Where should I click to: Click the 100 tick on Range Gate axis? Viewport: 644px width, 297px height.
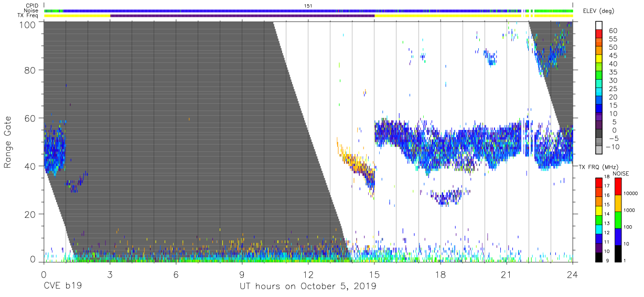click(x=27, y=24)
